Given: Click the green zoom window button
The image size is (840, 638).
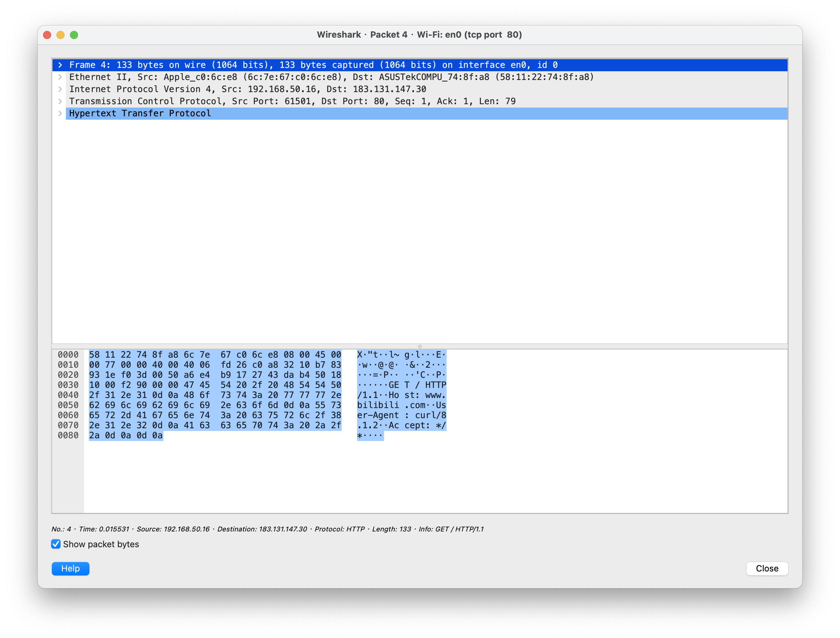Looking at the screenshot, I should coord(74,35).
